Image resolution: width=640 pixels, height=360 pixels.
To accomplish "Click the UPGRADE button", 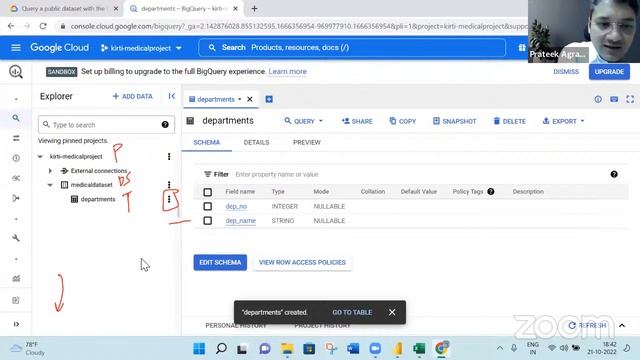I will [x=609, y=72].
